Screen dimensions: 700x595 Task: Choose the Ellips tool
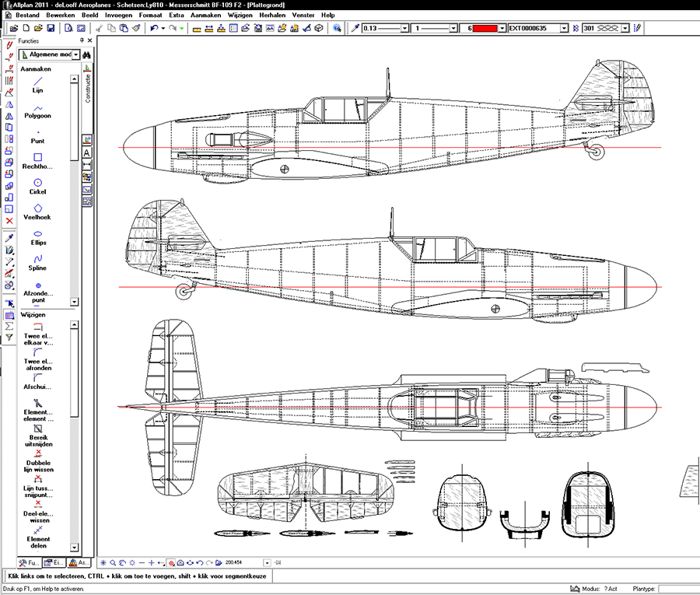38,238
